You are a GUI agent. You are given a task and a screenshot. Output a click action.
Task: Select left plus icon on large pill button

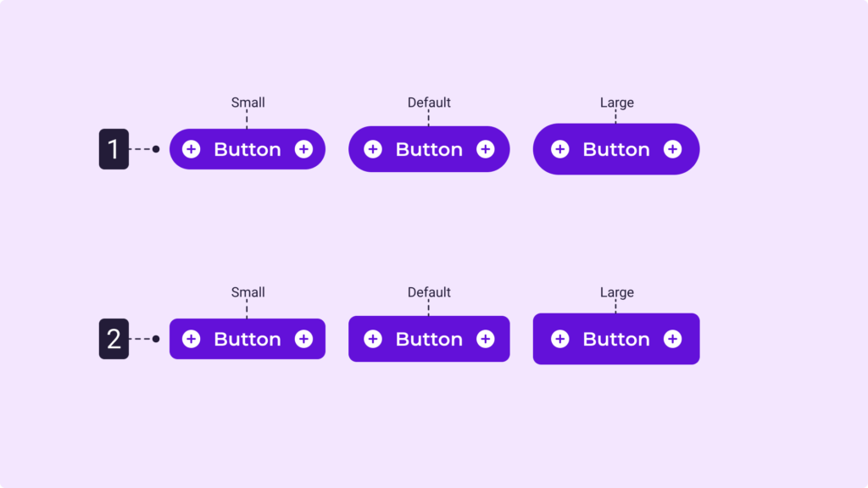[x=560, y=149]
